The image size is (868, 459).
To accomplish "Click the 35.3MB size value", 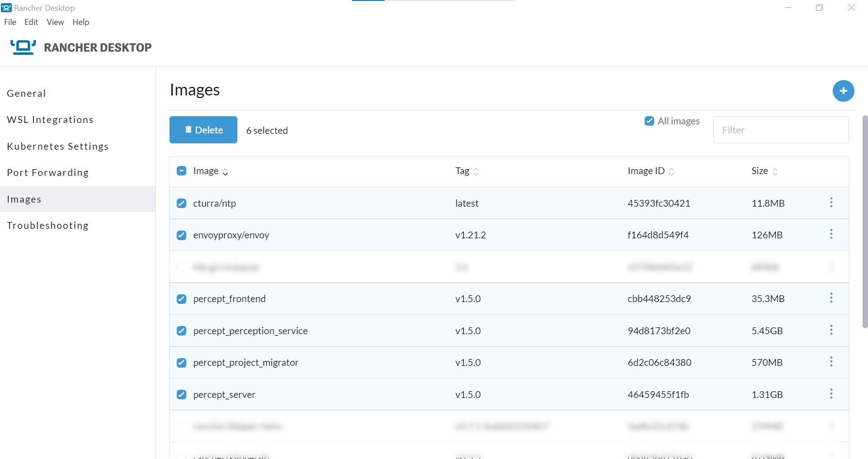I will click(768, 299).
